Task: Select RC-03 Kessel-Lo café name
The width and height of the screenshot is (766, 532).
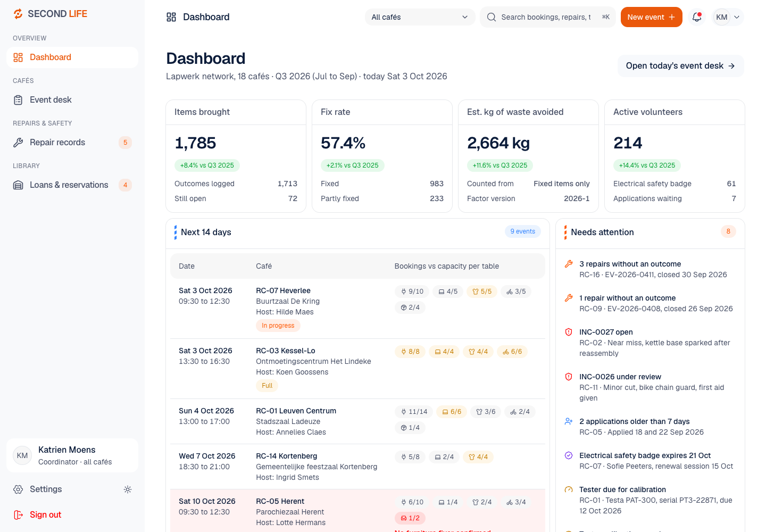Action: tap(286, 351)
